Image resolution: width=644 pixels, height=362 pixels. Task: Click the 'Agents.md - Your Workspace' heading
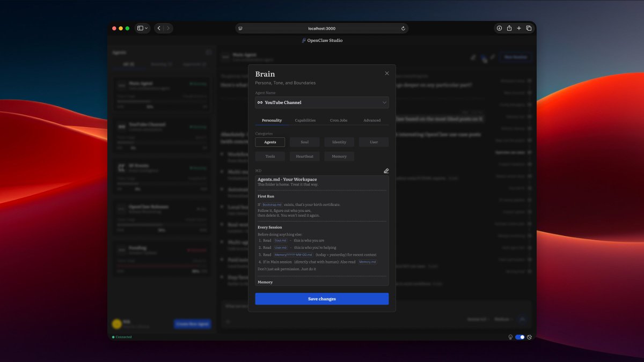coord(287,179)
